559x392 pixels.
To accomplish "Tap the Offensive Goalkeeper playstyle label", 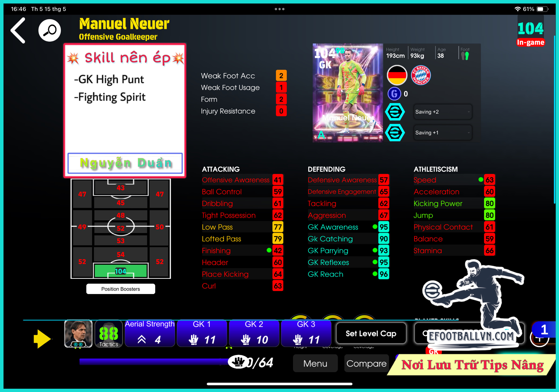I will (118, 37).
